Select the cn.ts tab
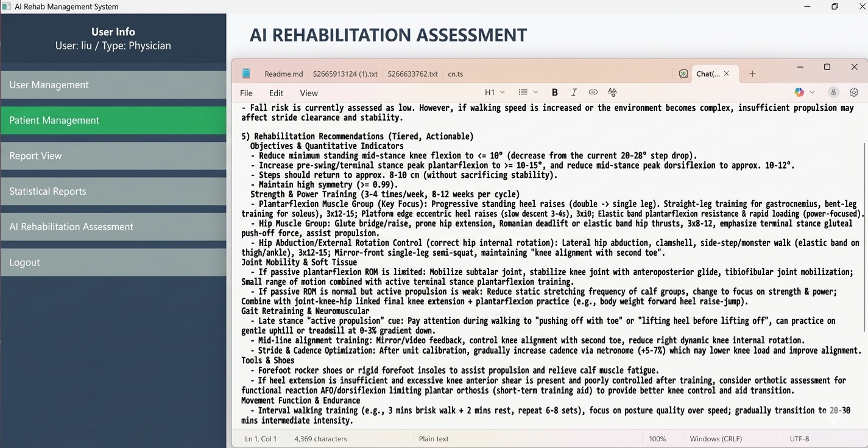Screen dimensions: 868x448 click(455, 74)
